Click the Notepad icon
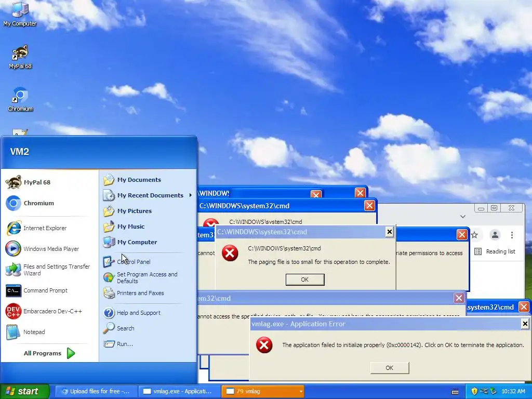This screenshot has height=399, width=532. click(x=13, y=332)
